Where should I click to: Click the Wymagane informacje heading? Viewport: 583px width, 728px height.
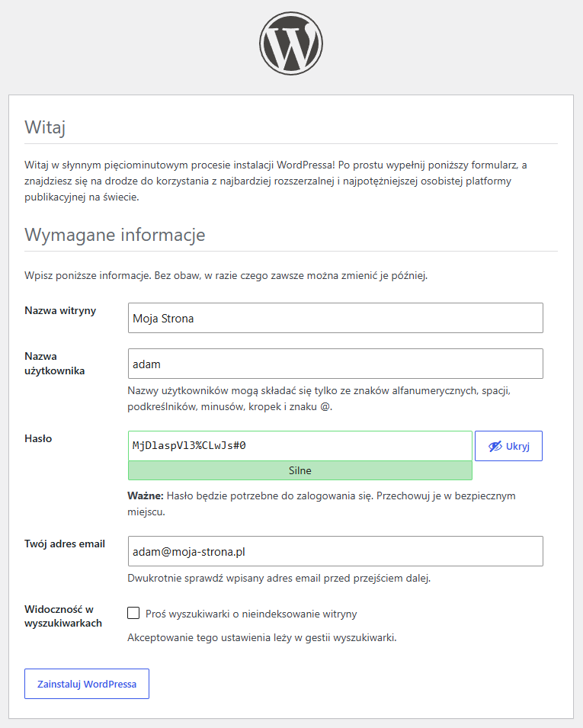pos(114,235)
